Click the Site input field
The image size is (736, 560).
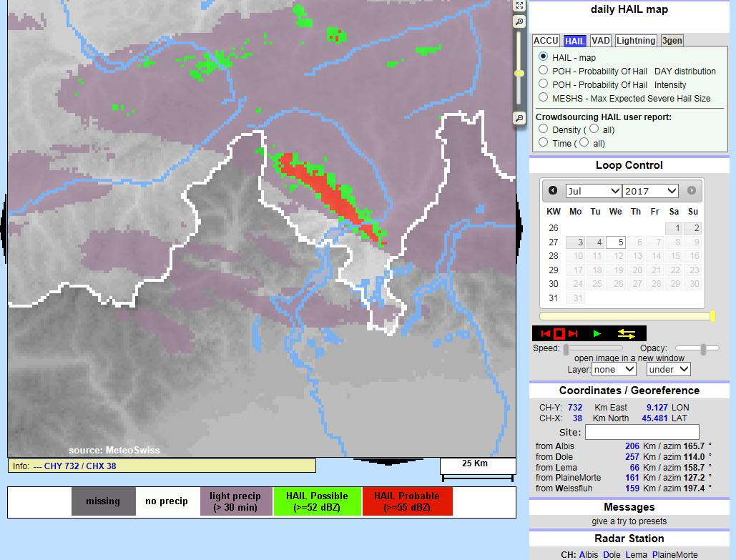pyautogui.click(x=642, y=432)
